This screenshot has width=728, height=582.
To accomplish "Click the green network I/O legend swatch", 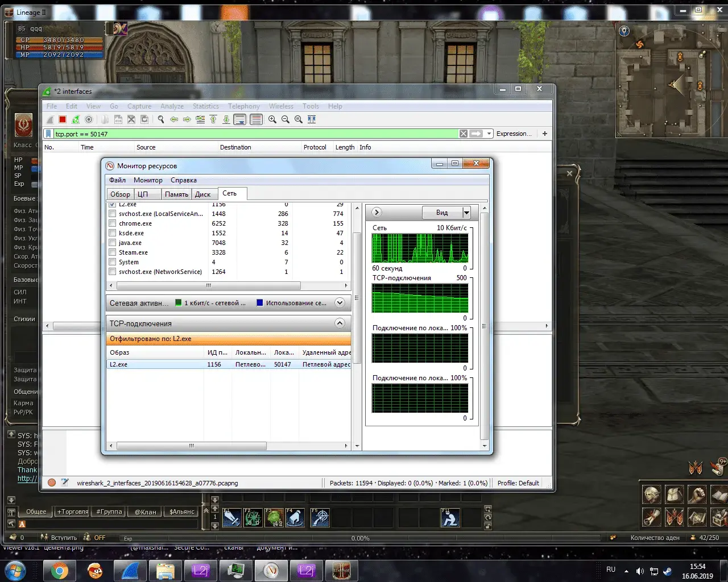I will 179,303.
